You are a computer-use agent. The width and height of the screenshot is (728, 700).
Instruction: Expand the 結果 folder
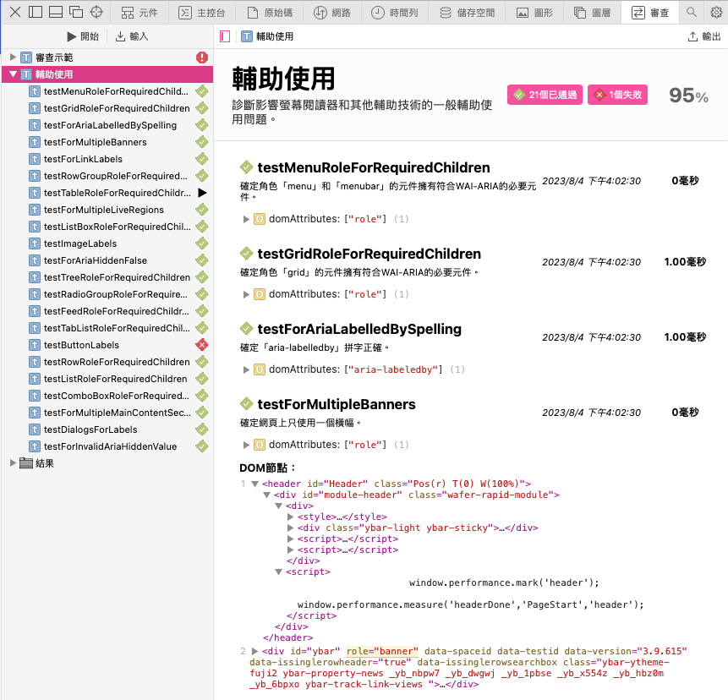point(13,462)
